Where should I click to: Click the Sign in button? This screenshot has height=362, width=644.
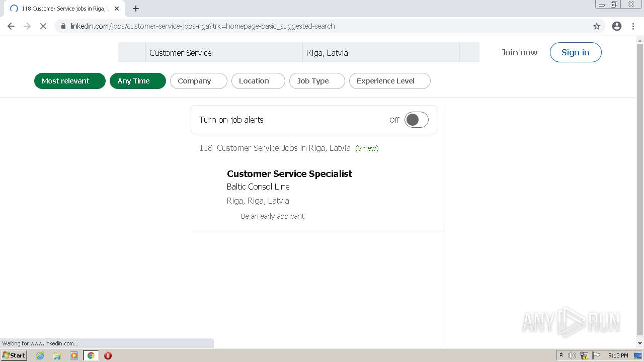[x=576, y=52]
